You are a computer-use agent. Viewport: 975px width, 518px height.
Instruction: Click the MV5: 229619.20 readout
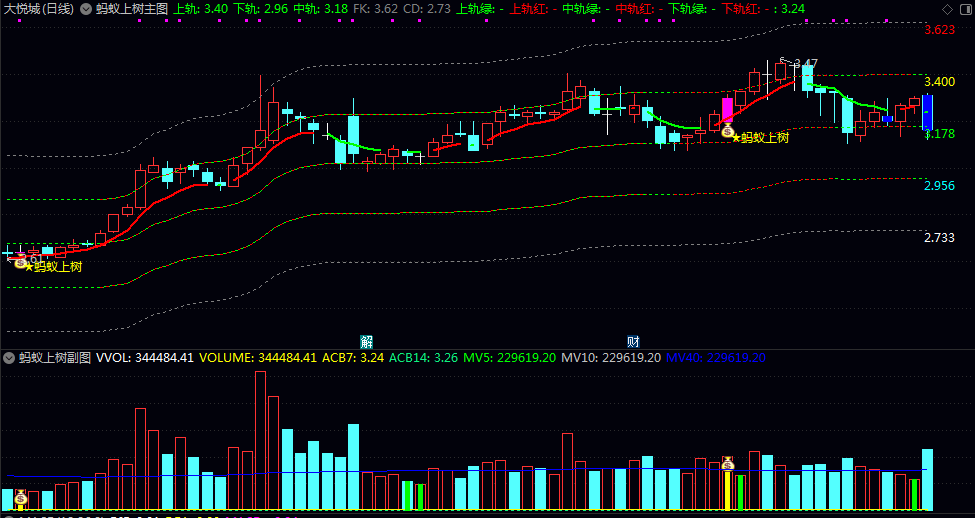click(510, 358)
